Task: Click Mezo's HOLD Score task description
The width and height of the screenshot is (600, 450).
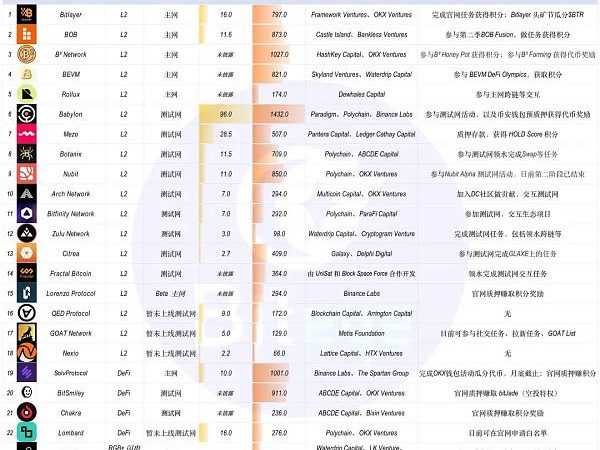Action: (x=507, y=134)
